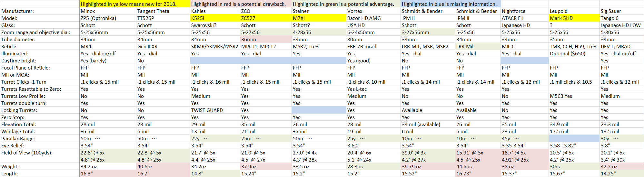Screen dimensions: 644x177
Task: Click the '15.24"' length cell
Action: pyautogui.click(x=266, y=174)
